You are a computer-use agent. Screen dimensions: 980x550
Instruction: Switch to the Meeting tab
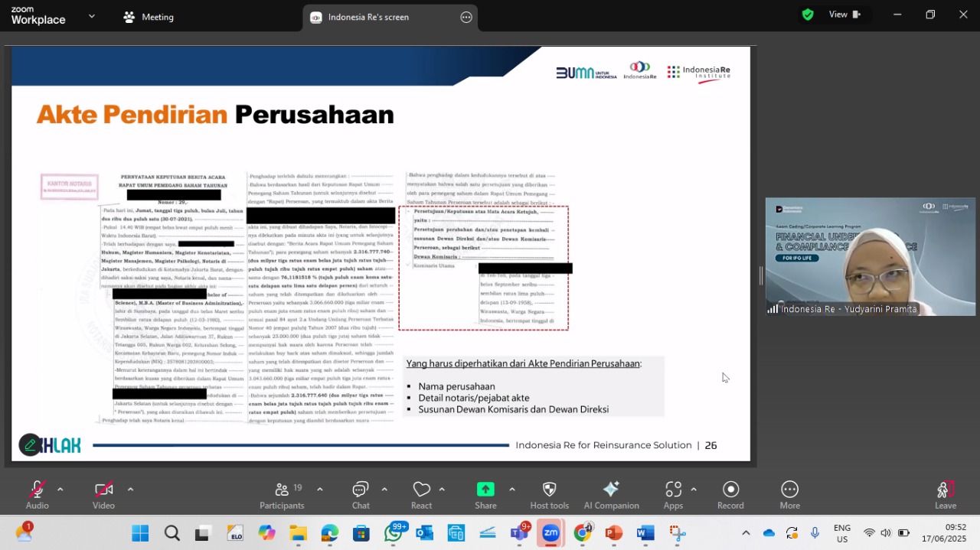click(149, 17)
